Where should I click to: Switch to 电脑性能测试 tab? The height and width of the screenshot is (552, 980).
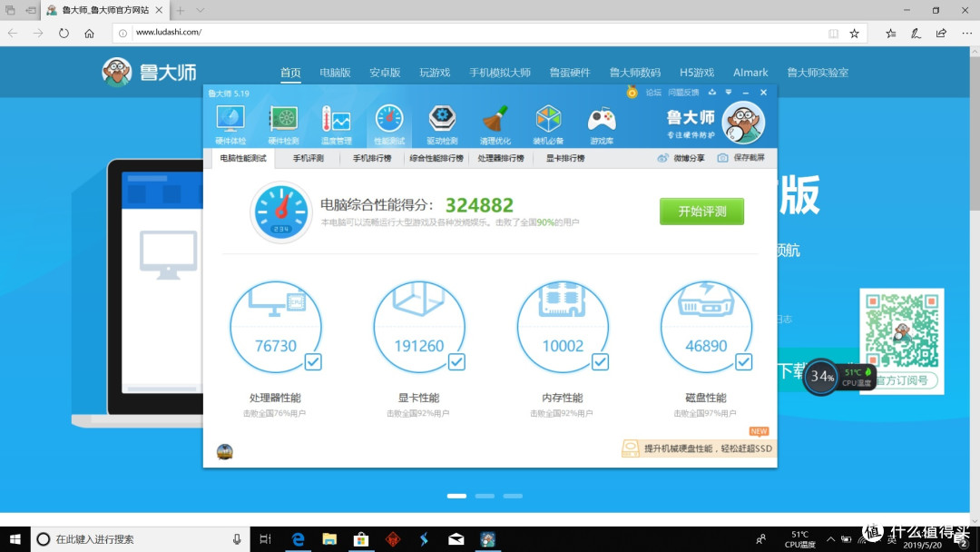click(x=243, y=158)
